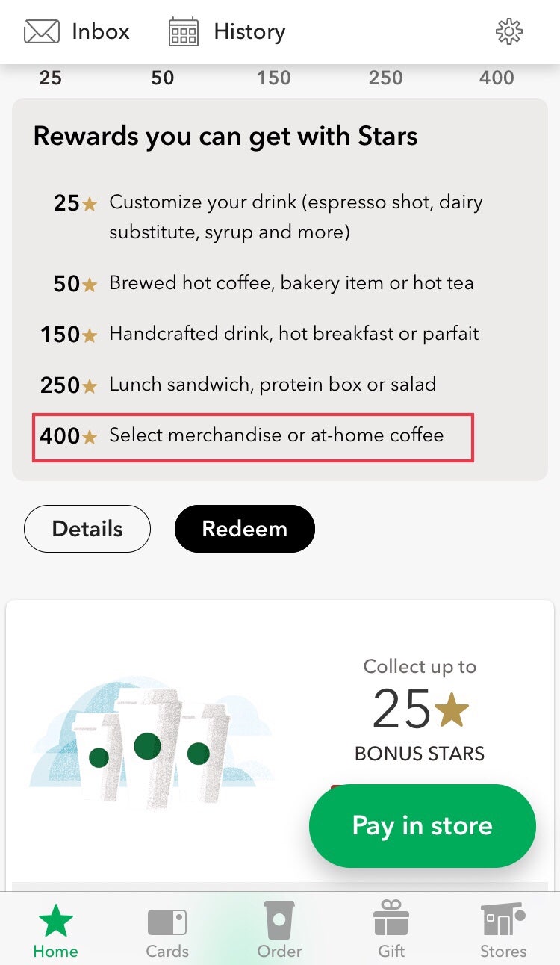
Task: Open the History calendar icon
Action: [x=184, y=32]
